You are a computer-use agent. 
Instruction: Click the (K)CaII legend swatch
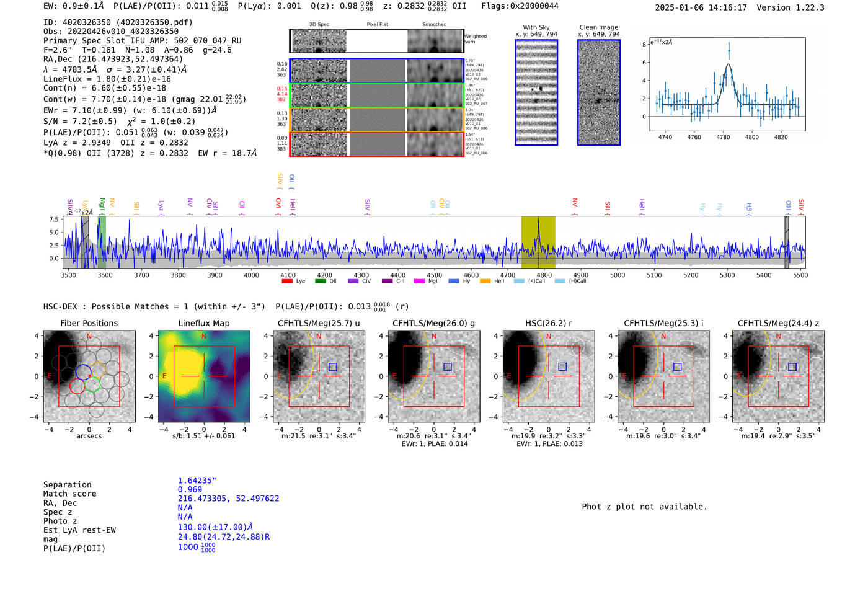[519, 281]
